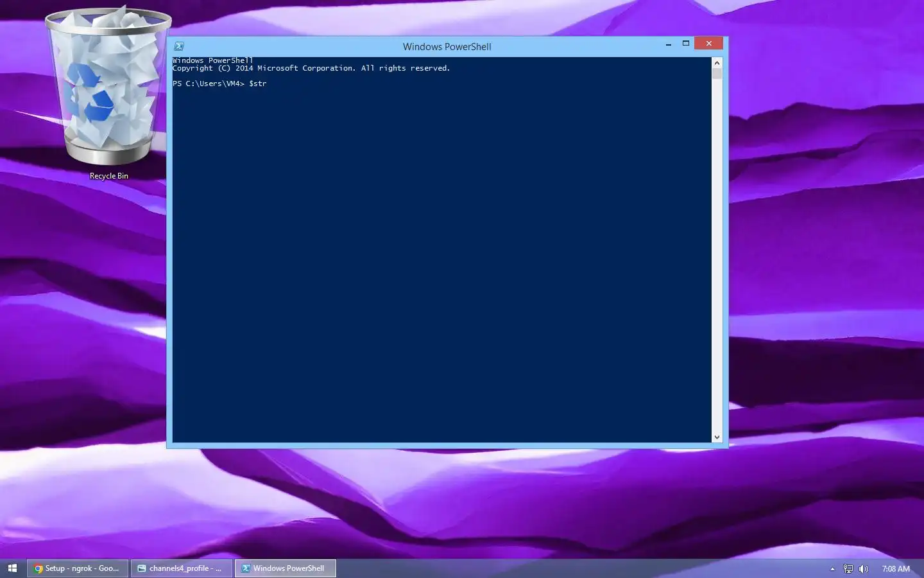Open the 7:08 AM clock
Screen dimensions: 924x578
tap(896, 569)
